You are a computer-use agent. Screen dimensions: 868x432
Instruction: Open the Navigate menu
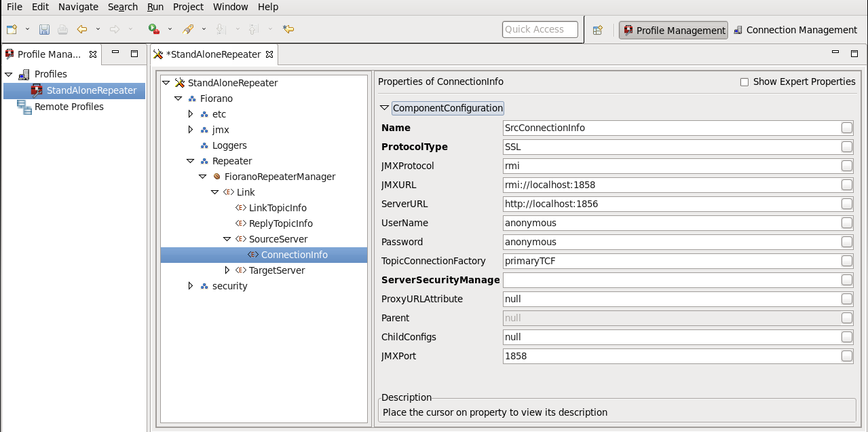78,7
